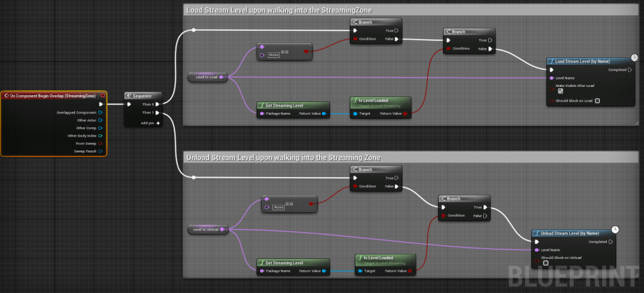The image size is (644, 293).
Task: Click the Other Actor output pin
Action: click(100, 120)
